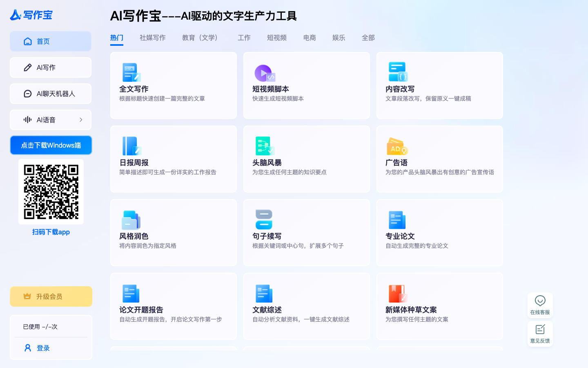
Task: Click the 登录 link
Action: [43, 348]
